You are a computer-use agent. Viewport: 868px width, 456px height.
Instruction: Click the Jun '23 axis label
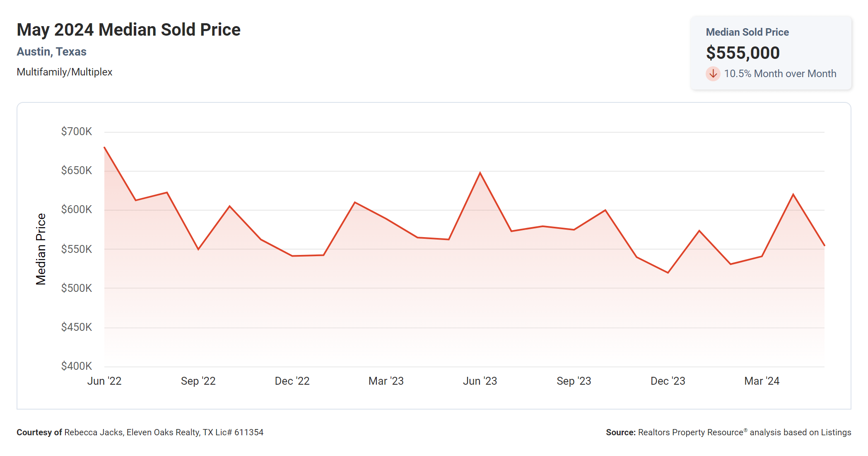480,381
